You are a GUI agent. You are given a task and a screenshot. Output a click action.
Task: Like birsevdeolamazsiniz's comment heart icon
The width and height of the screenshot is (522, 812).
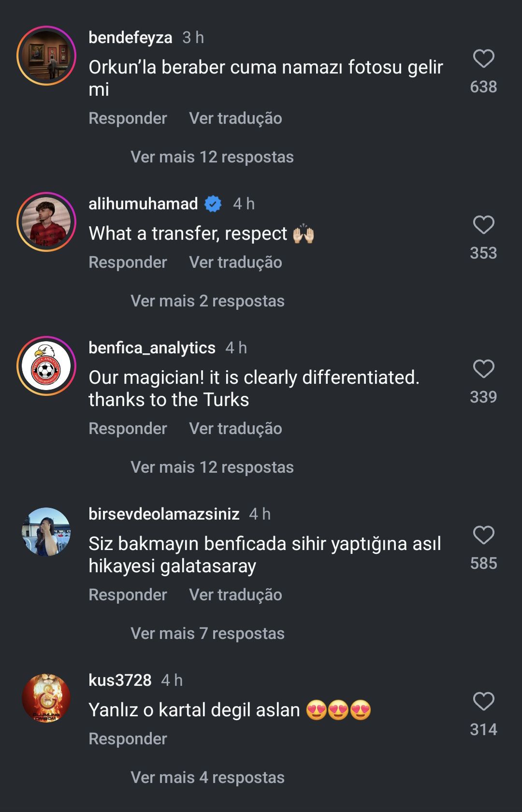[x=483, y=536]
